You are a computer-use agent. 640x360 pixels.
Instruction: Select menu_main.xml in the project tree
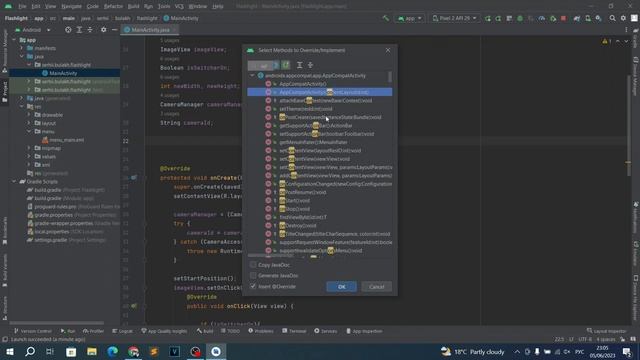(x=67, y=140)
